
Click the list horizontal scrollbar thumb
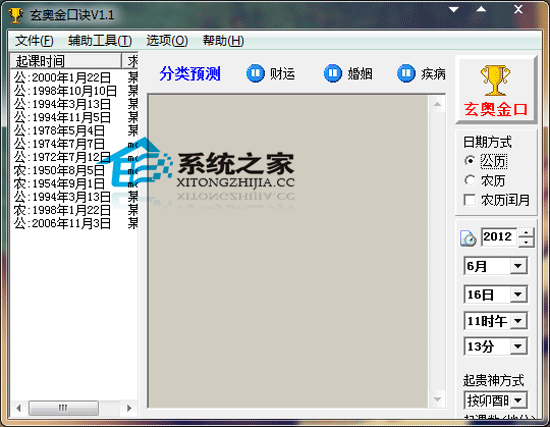pyautogui.click(x=63, y=408)
